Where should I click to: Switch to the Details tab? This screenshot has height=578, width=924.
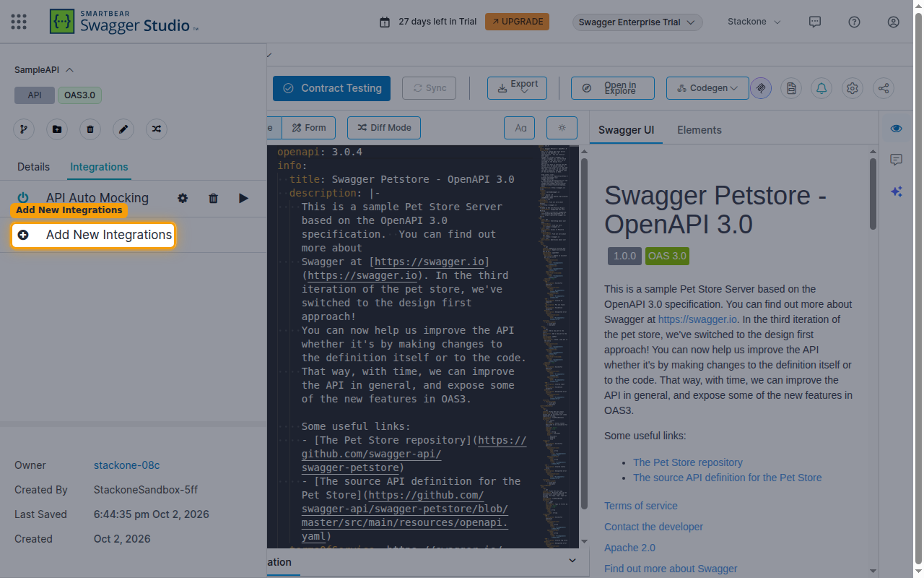pyautogui.click(x=34, y=167)
